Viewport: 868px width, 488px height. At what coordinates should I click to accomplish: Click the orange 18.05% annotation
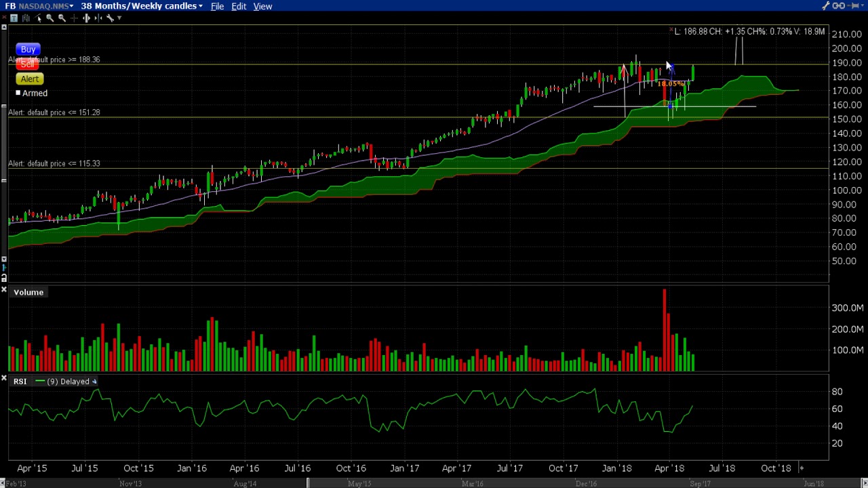tap(671, 84)
